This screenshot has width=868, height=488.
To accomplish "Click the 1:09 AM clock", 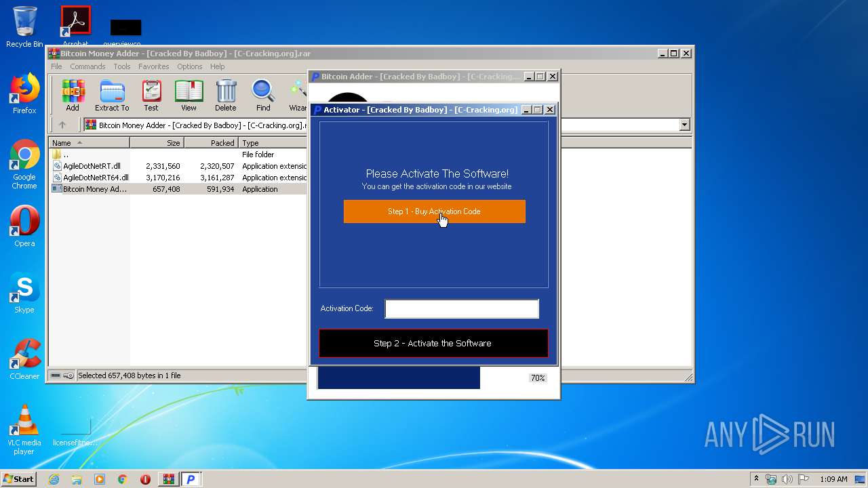I will click(833, 479).
